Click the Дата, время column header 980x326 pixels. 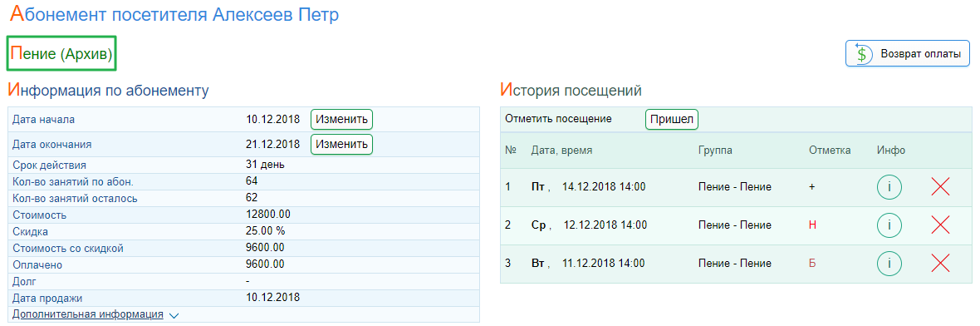pyautogui.click(x=562, y=151)
